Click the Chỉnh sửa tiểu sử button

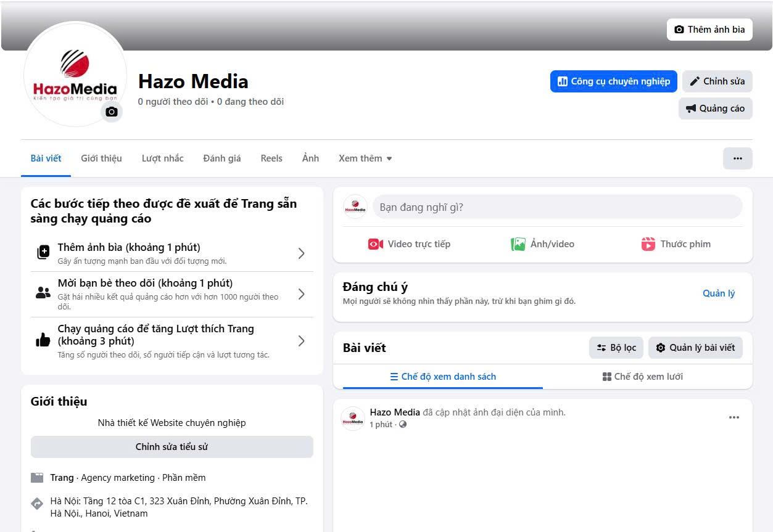172,447
